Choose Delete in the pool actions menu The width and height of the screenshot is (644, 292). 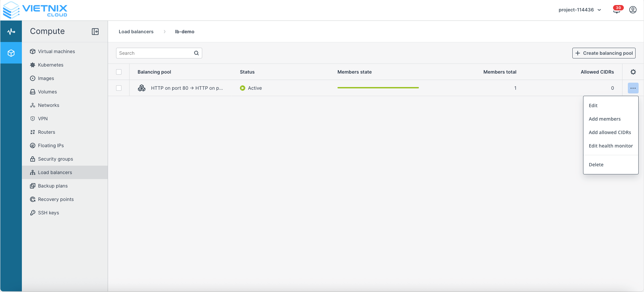click(x=596, y=165)
